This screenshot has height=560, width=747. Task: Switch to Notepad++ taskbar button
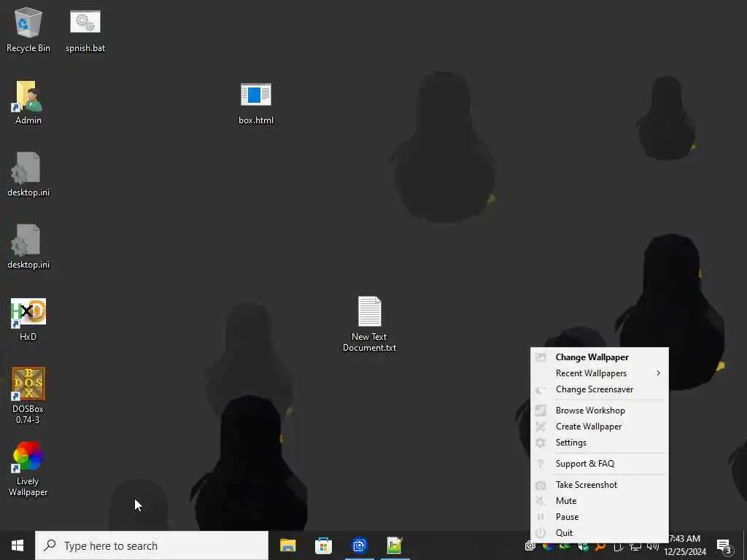click(395, 545)
